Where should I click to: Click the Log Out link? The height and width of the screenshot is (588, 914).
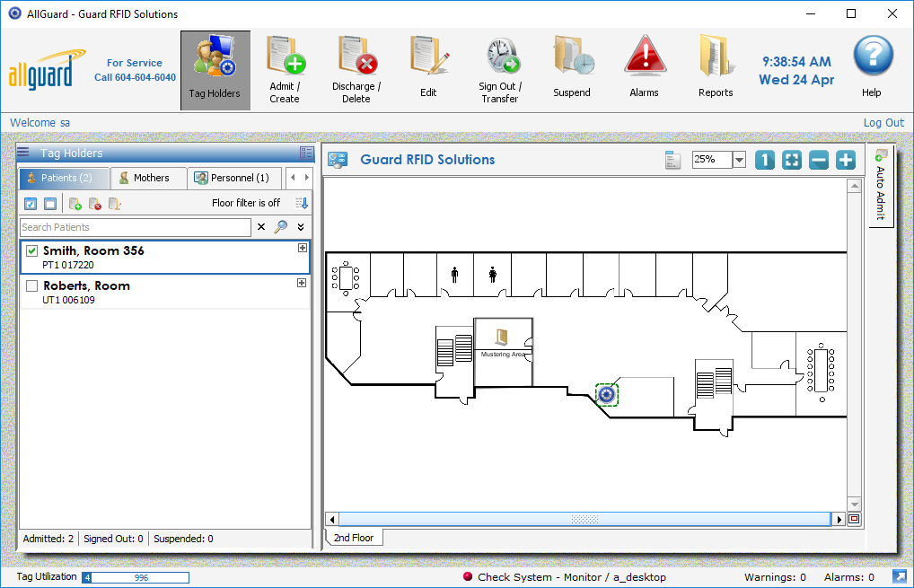[x=883, y=122]
